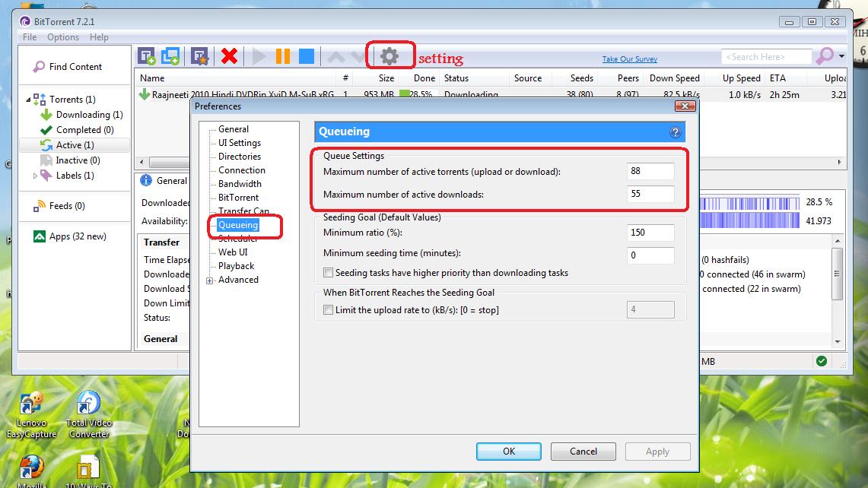Click Add Torrent from URL icon
Image resolution: width=868 pixels, height=488 pixels.
click(x=170, y=55)
